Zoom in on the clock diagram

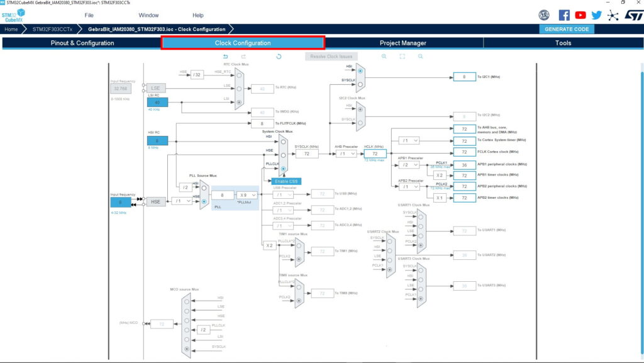[384, 56]
